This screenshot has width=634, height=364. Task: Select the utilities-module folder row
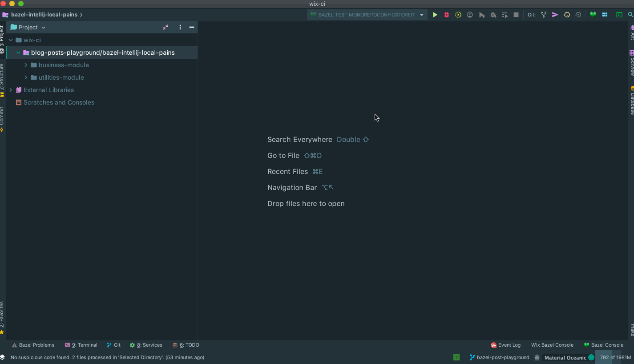(102, 77)
